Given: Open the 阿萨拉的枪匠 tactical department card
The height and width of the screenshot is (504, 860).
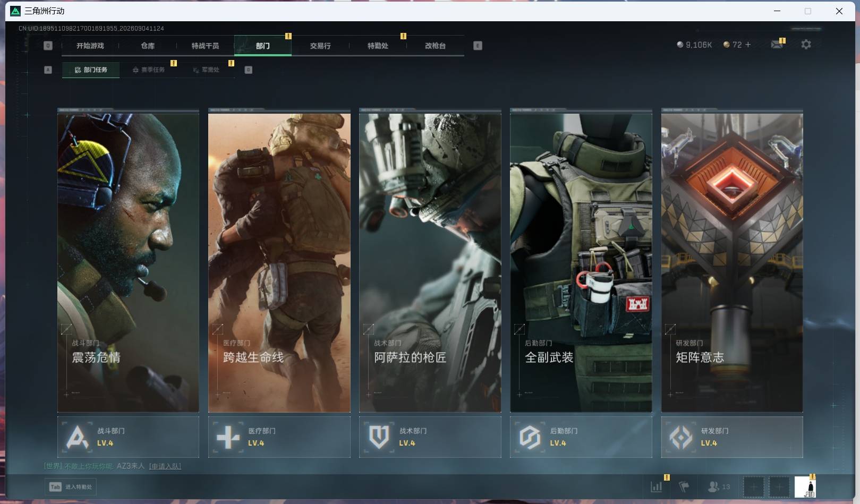Looking at the screenshot, I should (430, 261).
